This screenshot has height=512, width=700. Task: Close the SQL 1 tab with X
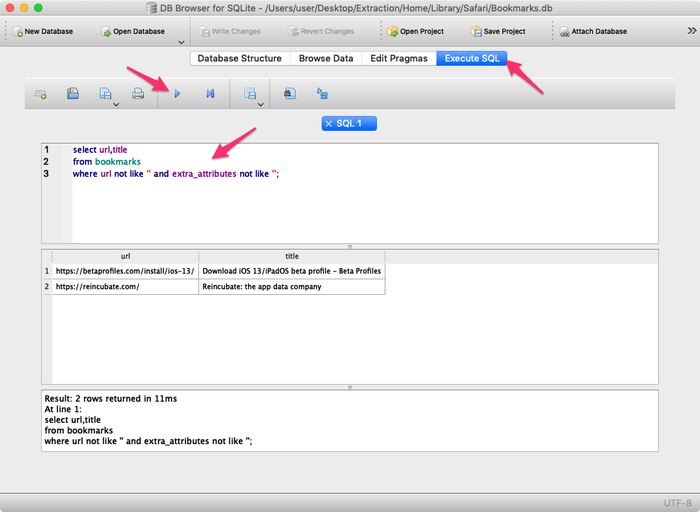[329, 124]
